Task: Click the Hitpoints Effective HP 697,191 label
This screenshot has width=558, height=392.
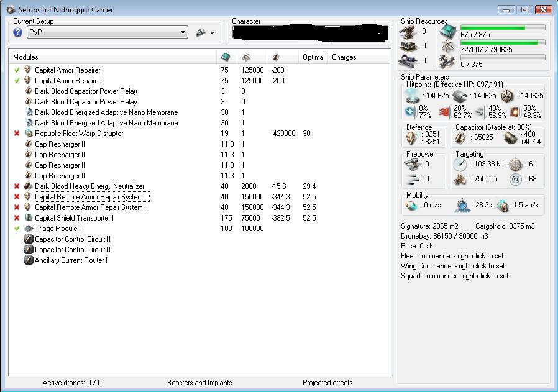Action: [x=455, y=84]
